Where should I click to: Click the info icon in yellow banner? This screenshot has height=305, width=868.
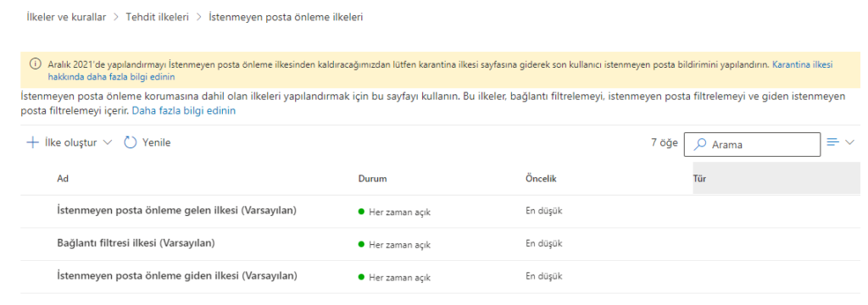tap(35, 64)
